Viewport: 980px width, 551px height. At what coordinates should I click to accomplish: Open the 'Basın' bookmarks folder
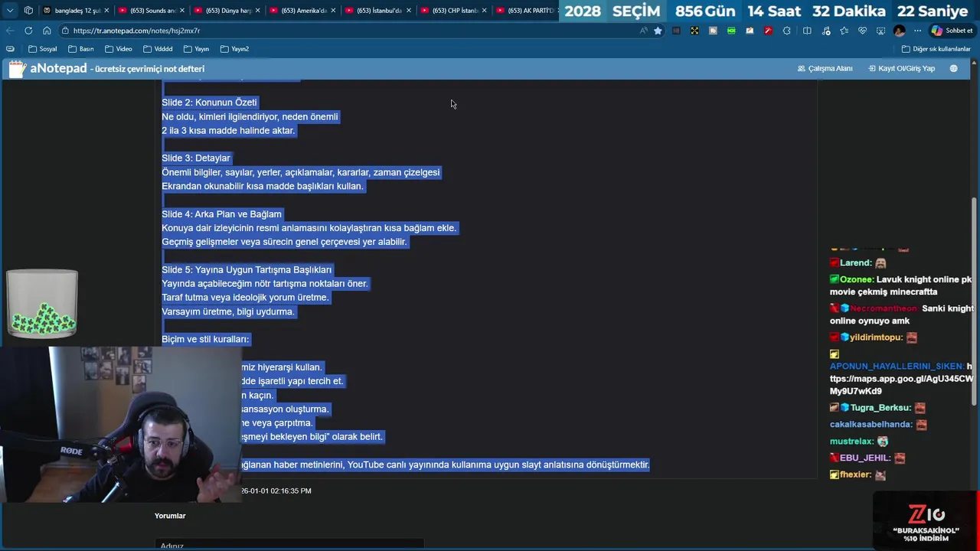(81, 49)
